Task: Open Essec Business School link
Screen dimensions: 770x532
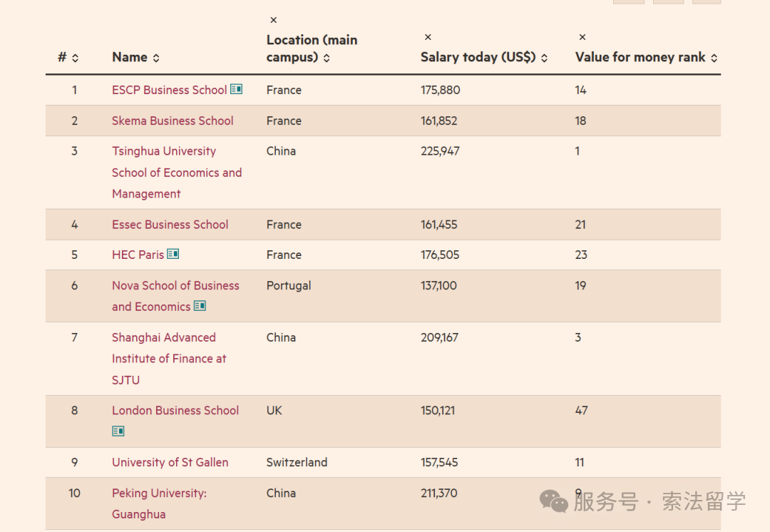Action: (x=170, y=225)
